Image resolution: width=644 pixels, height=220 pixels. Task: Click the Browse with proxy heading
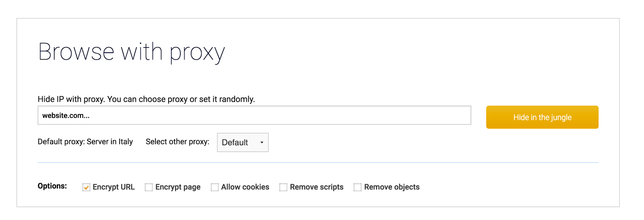(x=131, y=52)
